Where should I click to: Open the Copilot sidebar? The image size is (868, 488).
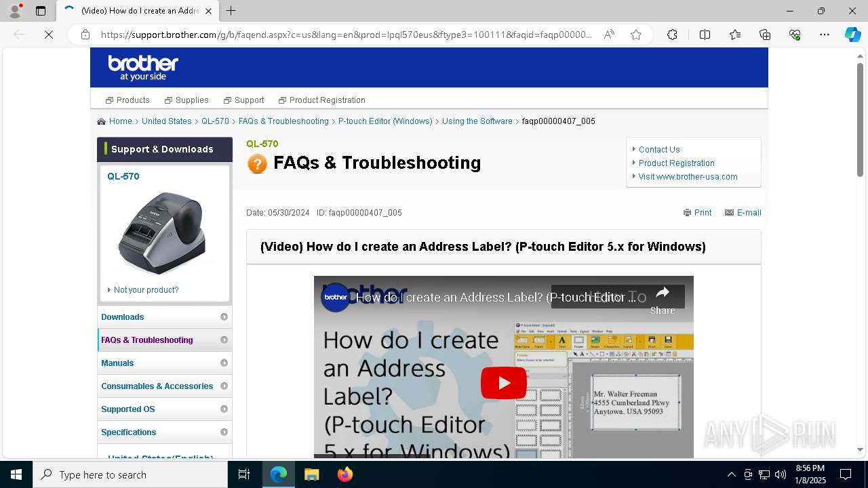coord(852,35)
